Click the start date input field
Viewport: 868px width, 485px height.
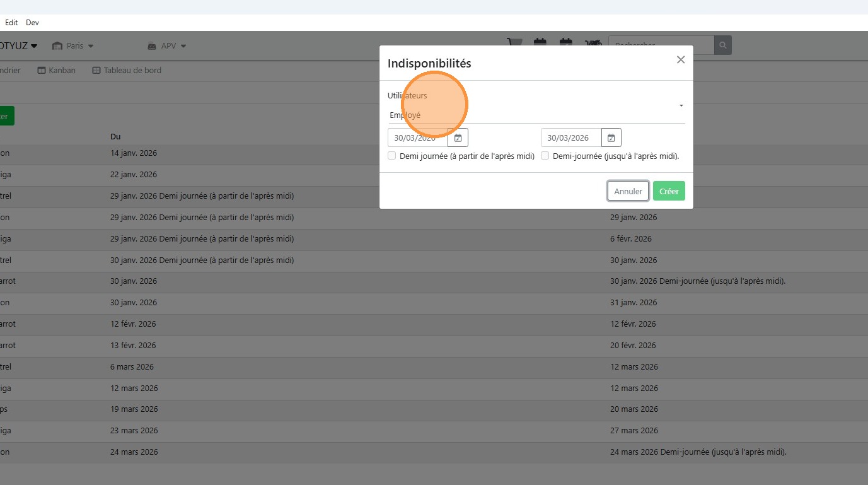[x=418, y=137]
